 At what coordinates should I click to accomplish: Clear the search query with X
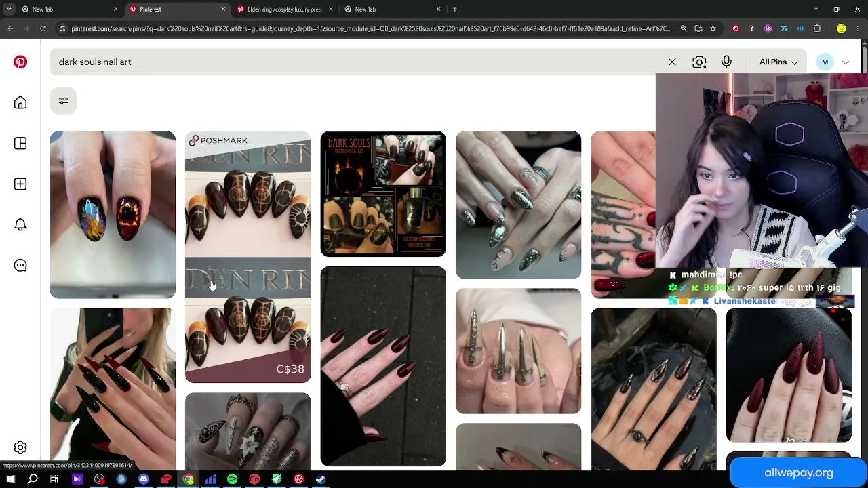[672, 62]
